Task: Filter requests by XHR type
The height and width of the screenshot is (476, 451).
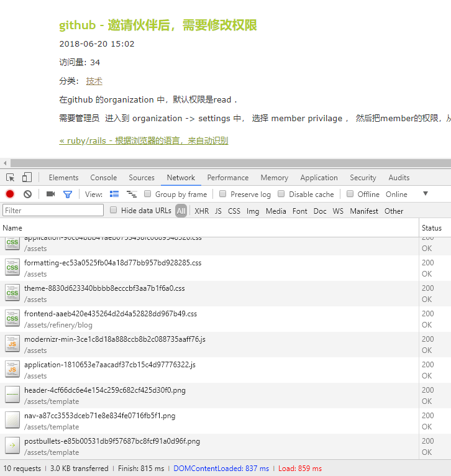Action: (201, 211)
